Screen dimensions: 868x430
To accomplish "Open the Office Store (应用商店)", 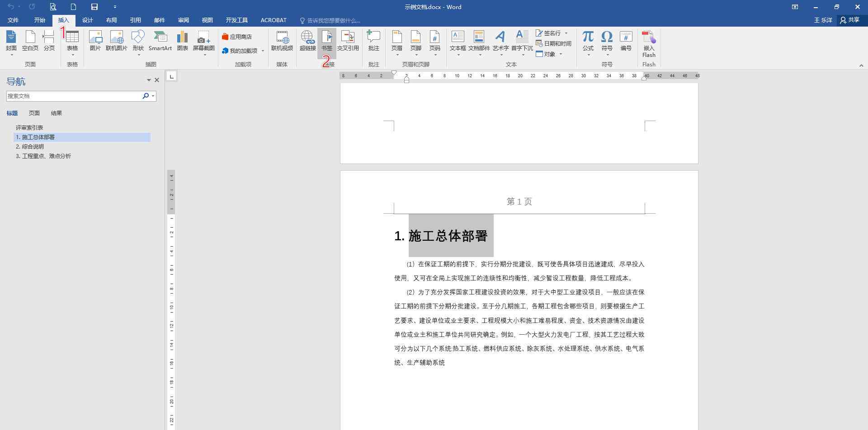I will click(x=237, y=37).
